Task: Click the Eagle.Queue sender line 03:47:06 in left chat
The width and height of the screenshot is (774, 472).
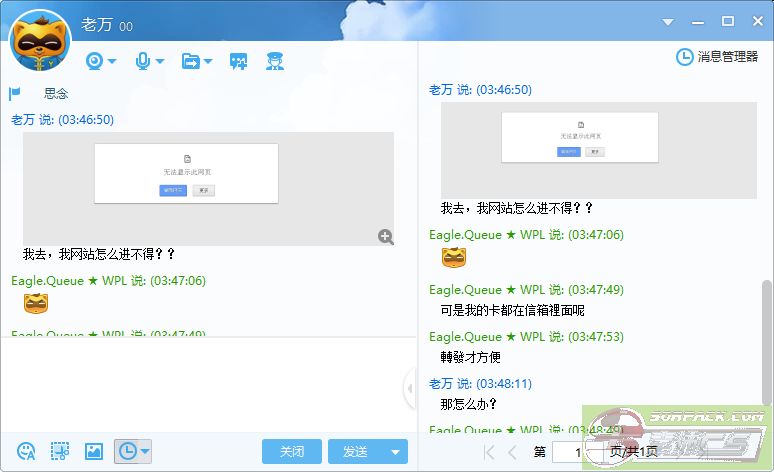Action: point(109,281)
